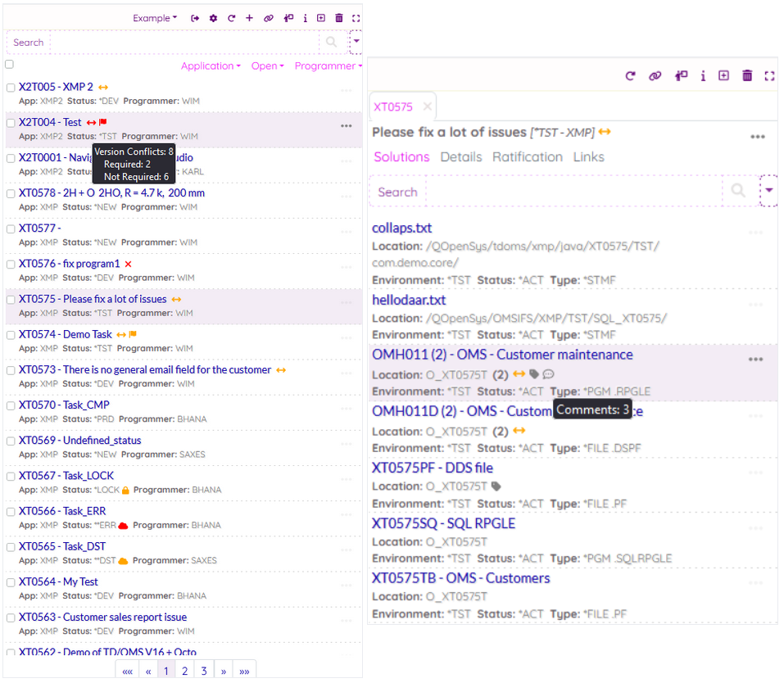Open the Application filter dropdown

[210, 66]
